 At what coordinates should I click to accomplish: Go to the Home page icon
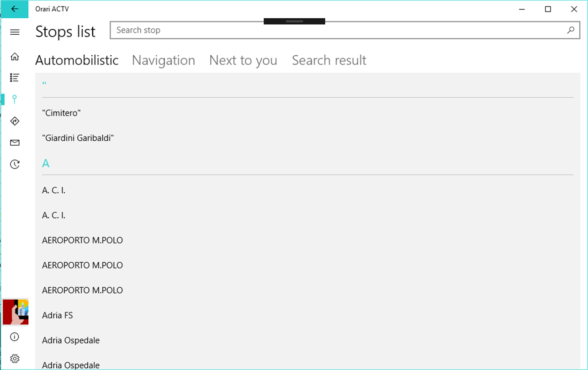pos(15,57)
